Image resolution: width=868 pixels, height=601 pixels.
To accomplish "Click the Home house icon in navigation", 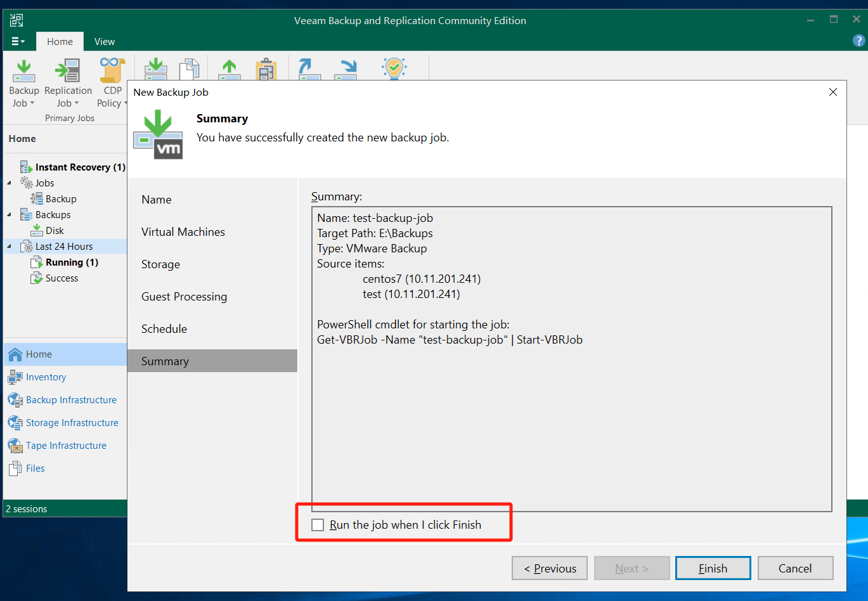I will coord(15,354).
